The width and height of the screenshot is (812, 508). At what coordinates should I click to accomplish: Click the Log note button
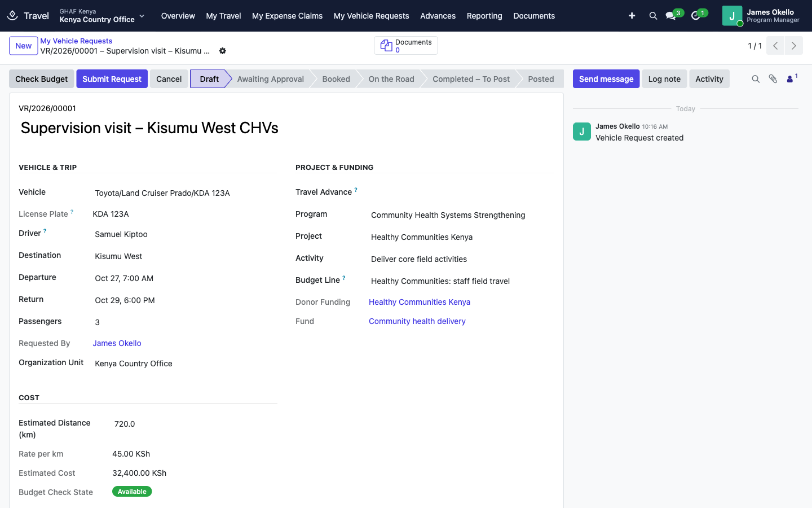click(664, 79)
